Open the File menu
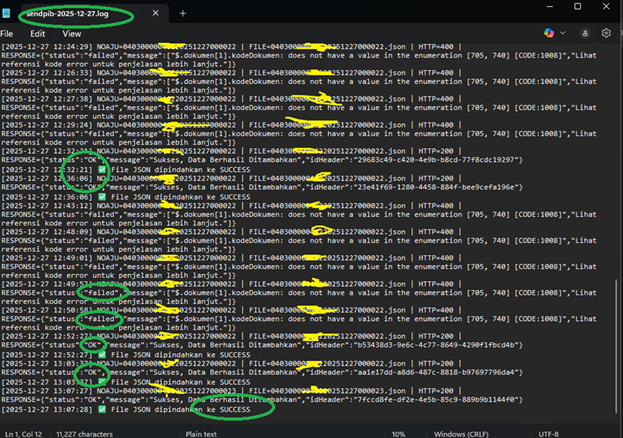623x438 pixels. [10, 33]
